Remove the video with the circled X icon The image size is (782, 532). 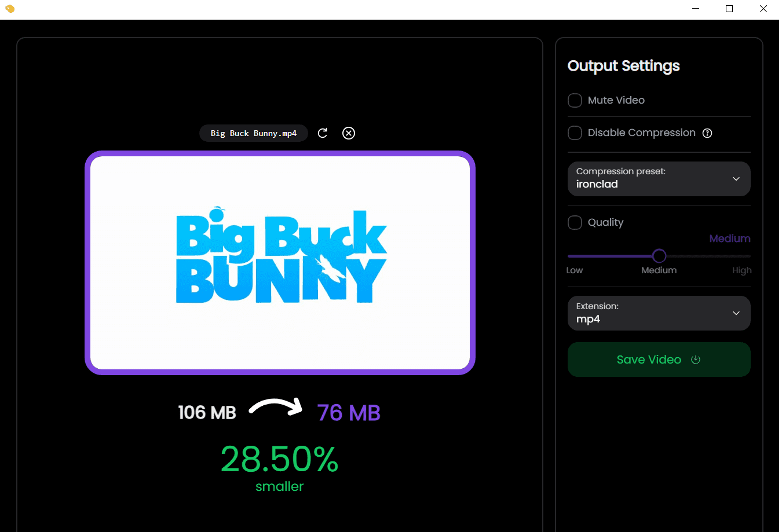click(x=349, y=133)
